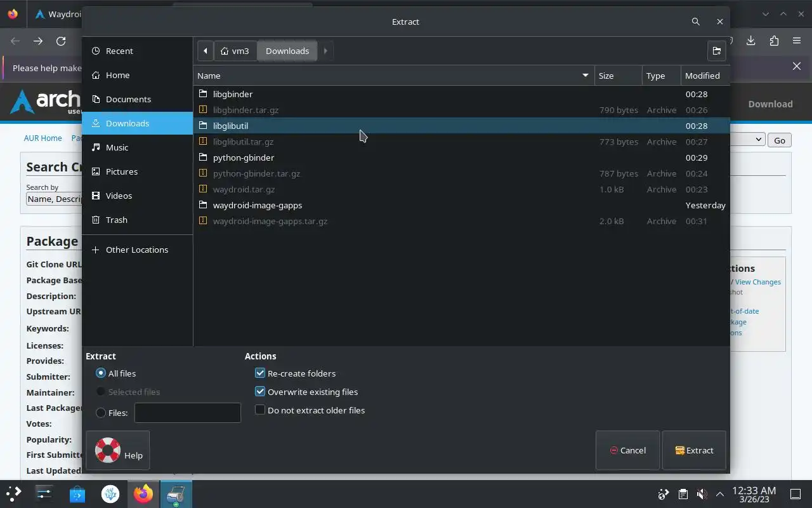Dismiss Firefox notification bar
812x508 pixels.
tap(797, 66)
